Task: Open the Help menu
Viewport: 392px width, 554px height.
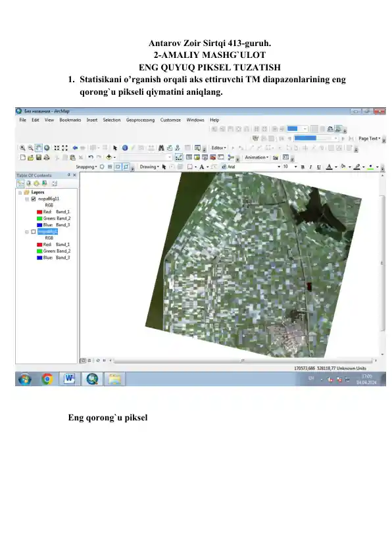Action: [x=214, y=120]
